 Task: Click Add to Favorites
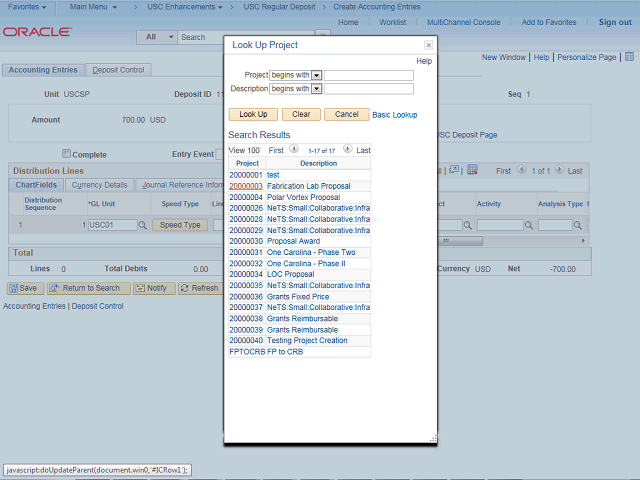549,22
